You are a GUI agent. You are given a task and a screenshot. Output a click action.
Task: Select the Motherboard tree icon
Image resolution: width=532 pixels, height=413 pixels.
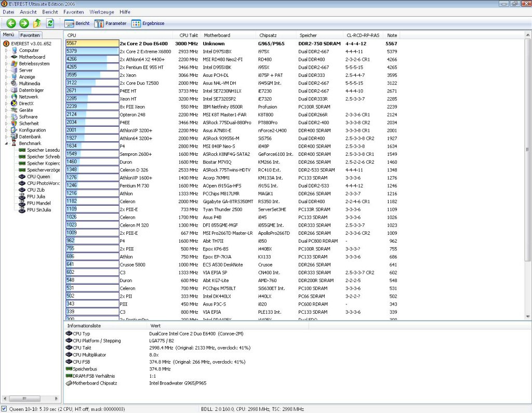click(x=14, y=57)
